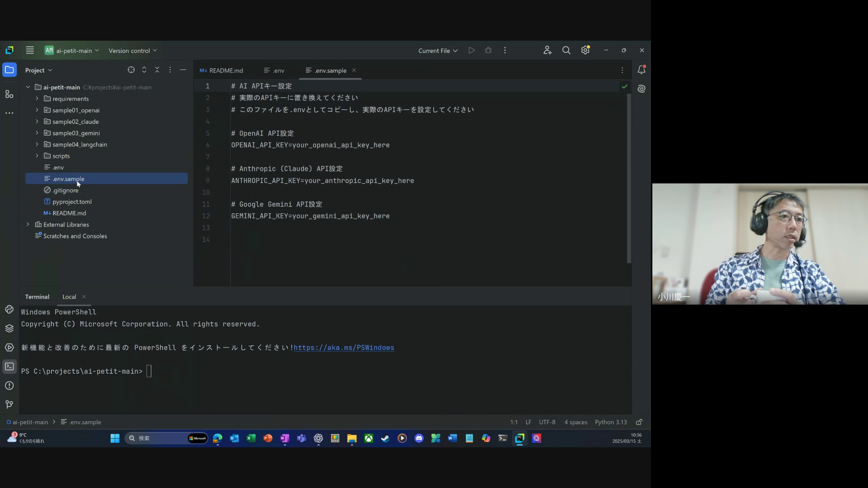Viewport: 868px width, 488px height.
Task: Open the Python Packages tool window
Action: click(x=9, y=328)
